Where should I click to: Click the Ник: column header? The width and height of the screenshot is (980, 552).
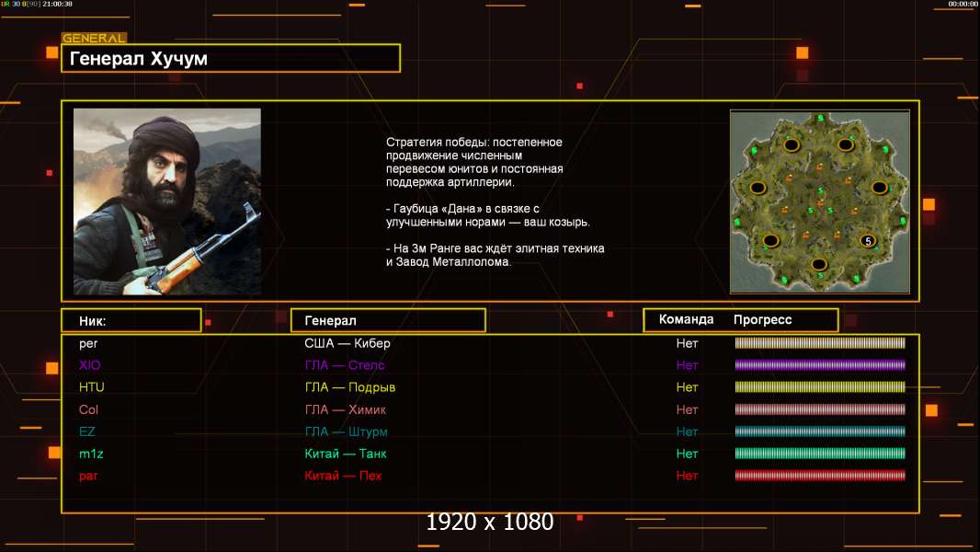(131, 320)
